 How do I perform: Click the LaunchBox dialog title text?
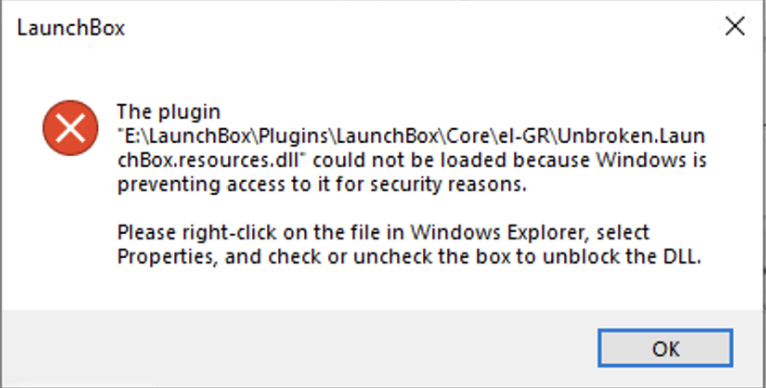tap(71, 27)
